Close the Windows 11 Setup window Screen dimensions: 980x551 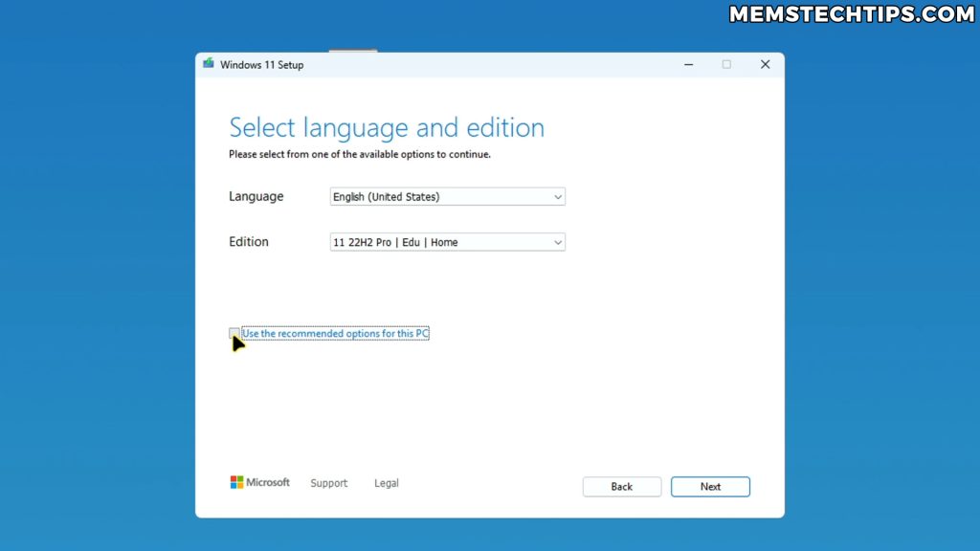pos(765,64)
